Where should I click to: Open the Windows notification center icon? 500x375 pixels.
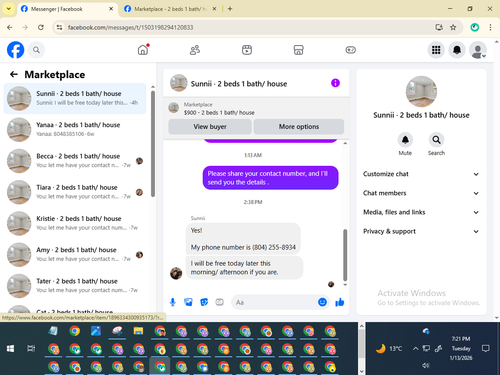tap(486, 349)
